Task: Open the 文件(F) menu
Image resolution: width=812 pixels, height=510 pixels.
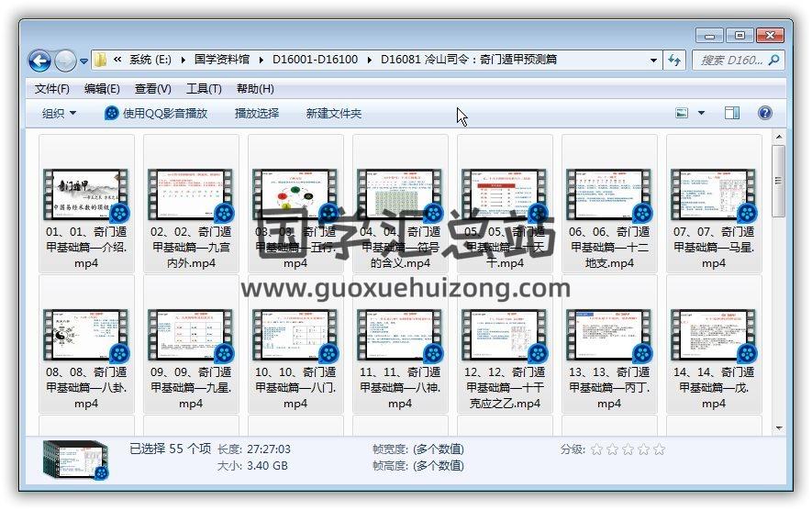Action: point(51,89)
